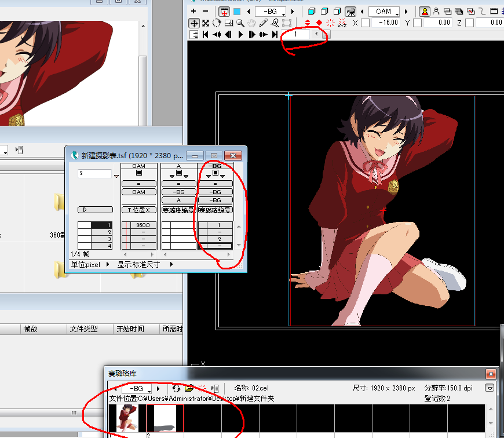Viewport: 504px width, 438px height.
Task: Click the T 位置X button in CAM column
Action: [138, 210]
